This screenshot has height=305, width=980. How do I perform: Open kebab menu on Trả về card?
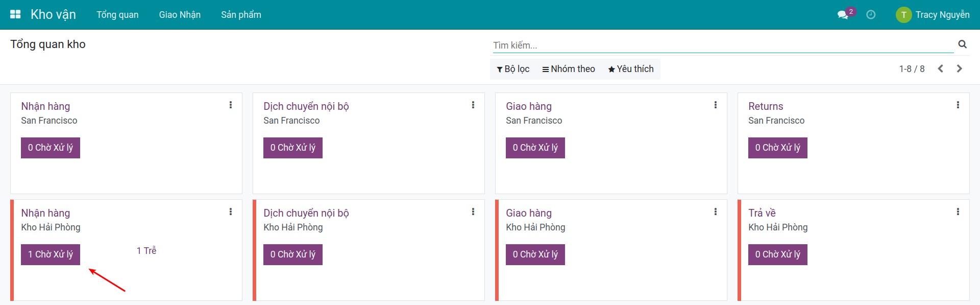pos(958,212)
